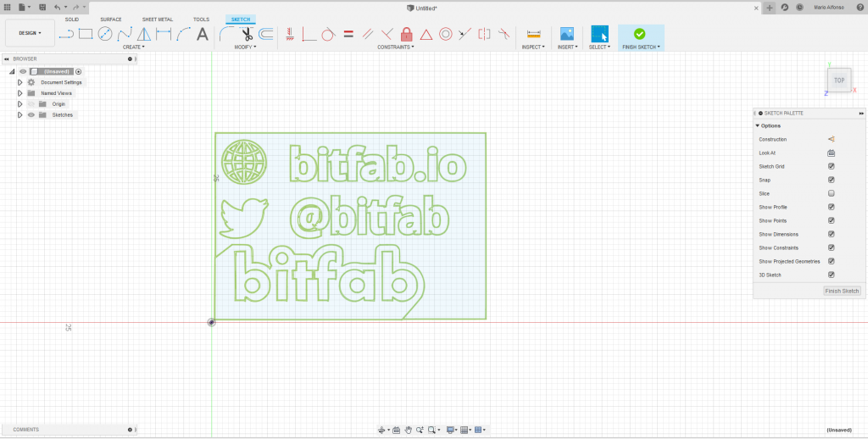Image resolution: width=868 pixels, height=439 pixels.
Task: Apply the Horizontal/Vertical constraint
Action: click(x=290, y=34)
